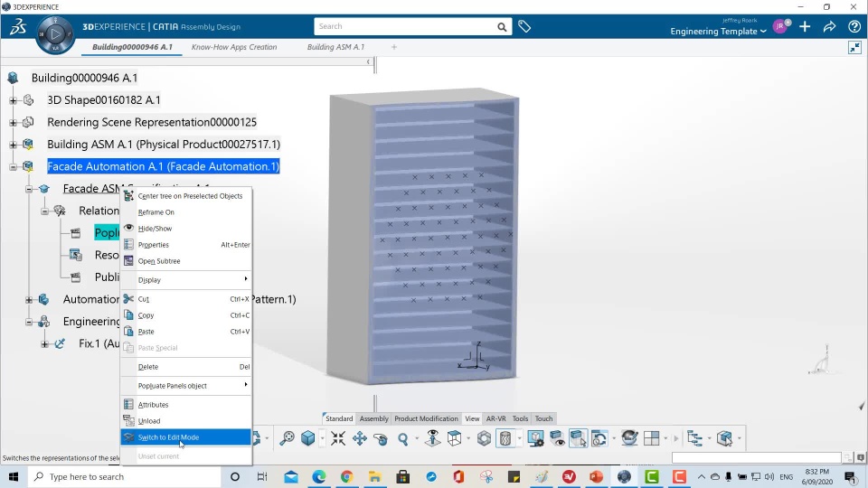Choose Hide/Show in context menu
This screenshot has height=488, width=868.
[x=186, y=229]
